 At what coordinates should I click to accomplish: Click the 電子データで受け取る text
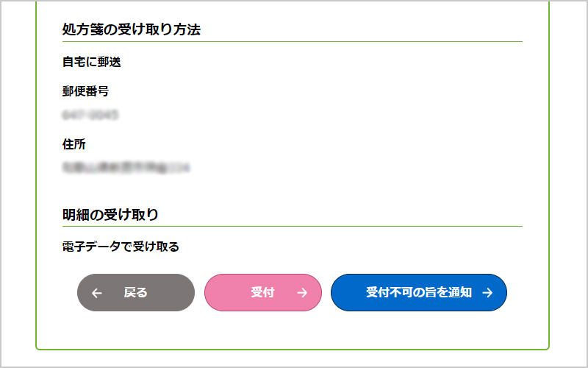tap(121, 247)
